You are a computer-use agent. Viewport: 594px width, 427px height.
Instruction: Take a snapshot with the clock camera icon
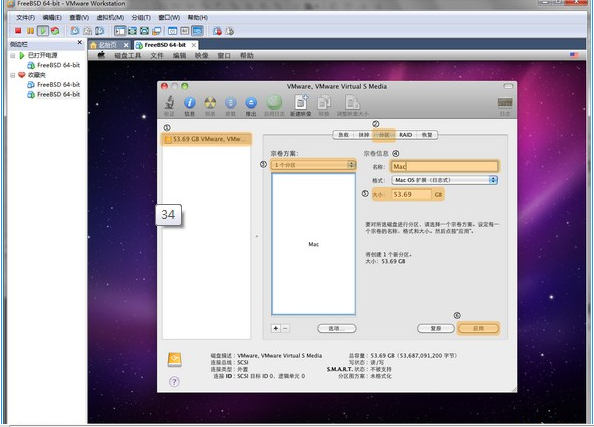click(75, 31)
